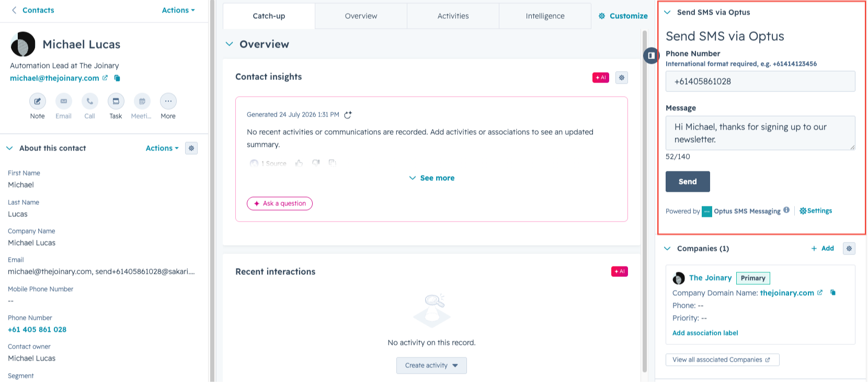Copy the contact email address icon
This screenshot has width=868, height=382.
click(117, 78)
